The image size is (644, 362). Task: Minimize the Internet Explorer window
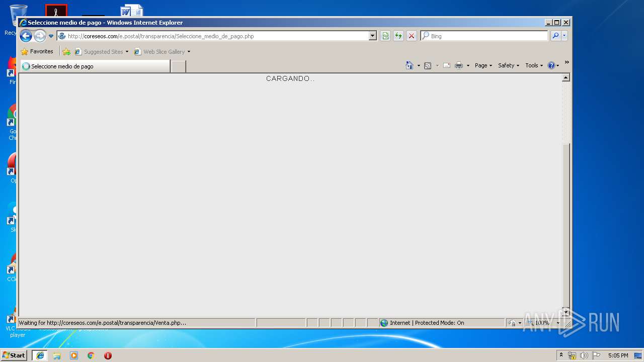tap(548, 23)
